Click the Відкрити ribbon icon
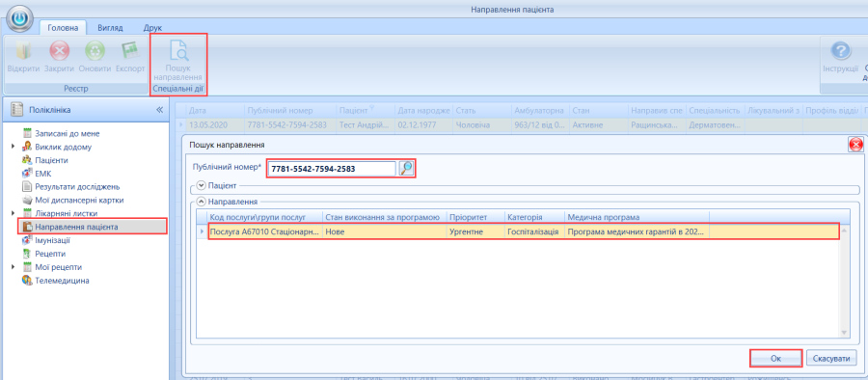The height and width of the screenshot is (380, 868). point(23,52)
